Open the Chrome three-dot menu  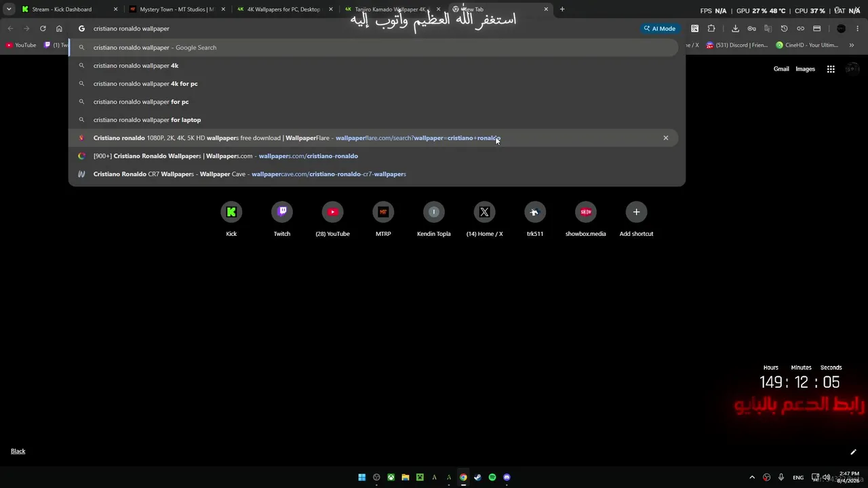click(x=857, y=28)
